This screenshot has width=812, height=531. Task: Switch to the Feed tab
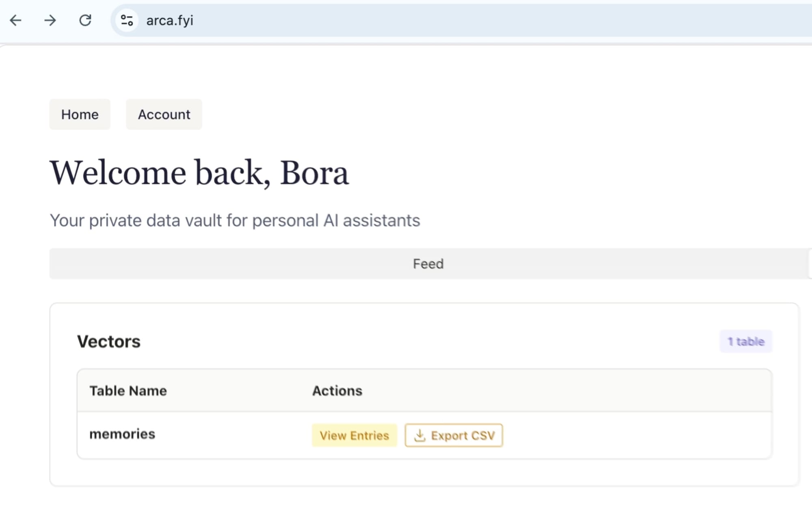point(428,264)
